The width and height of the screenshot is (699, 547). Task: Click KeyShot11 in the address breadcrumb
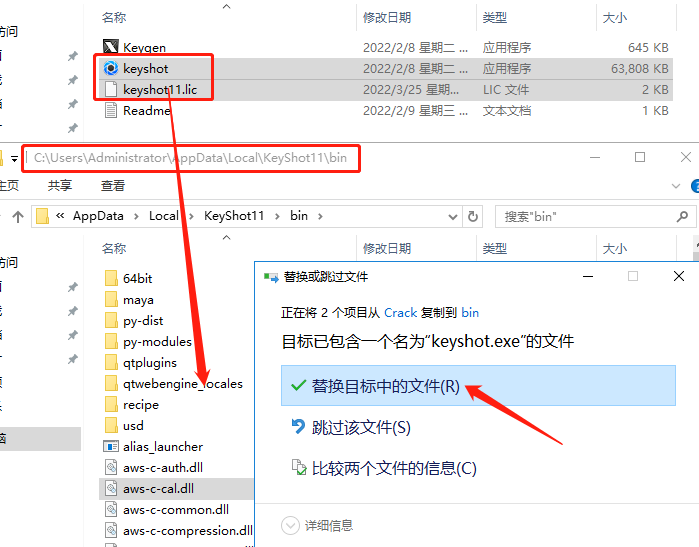coord(234,216)
